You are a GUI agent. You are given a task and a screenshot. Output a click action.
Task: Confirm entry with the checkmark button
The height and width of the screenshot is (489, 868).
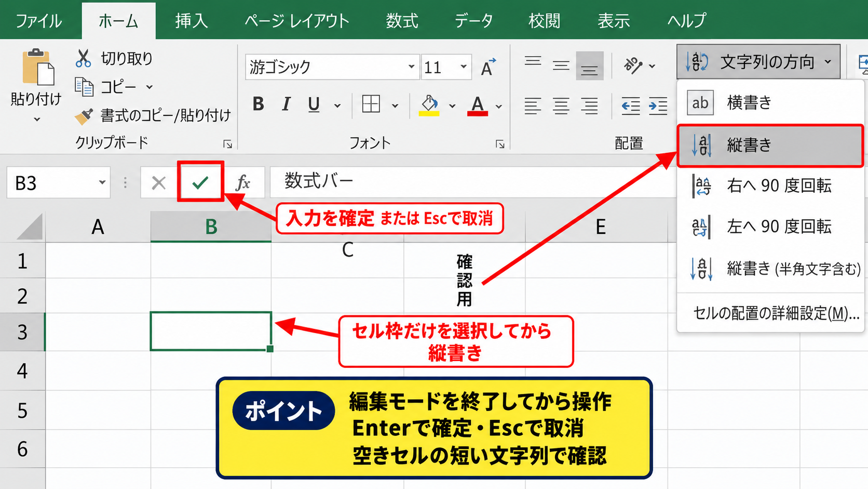click(x=200, y=182)
